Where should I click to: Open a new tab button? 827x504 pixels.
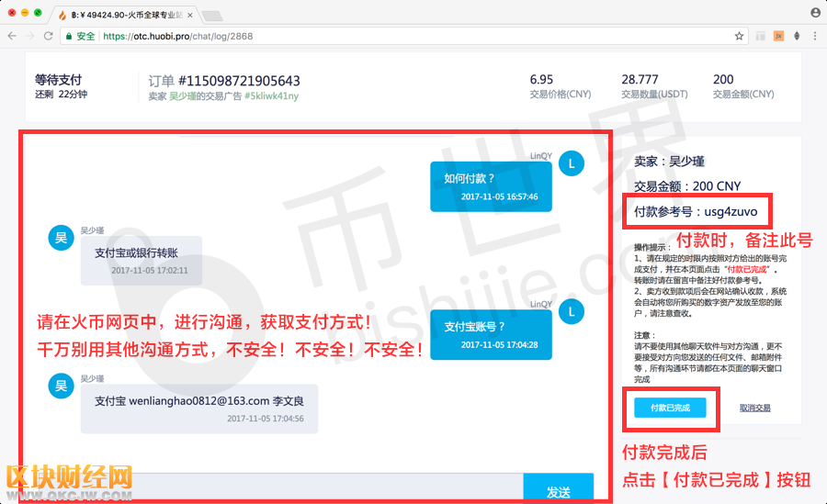point(212,16)
